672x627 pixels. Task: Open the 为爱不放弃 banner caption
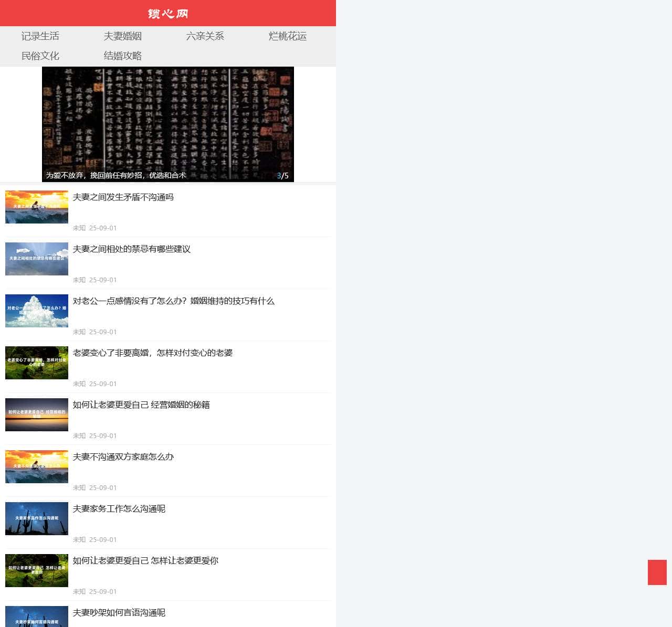(116, 175)
